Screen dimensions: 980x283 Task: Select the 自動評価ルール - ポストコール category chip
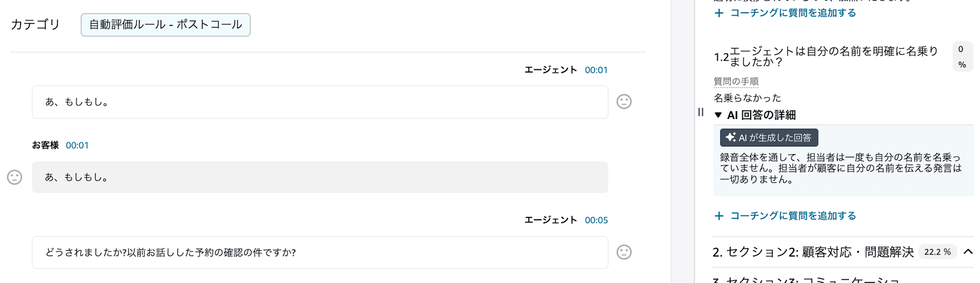click(166, 25)
